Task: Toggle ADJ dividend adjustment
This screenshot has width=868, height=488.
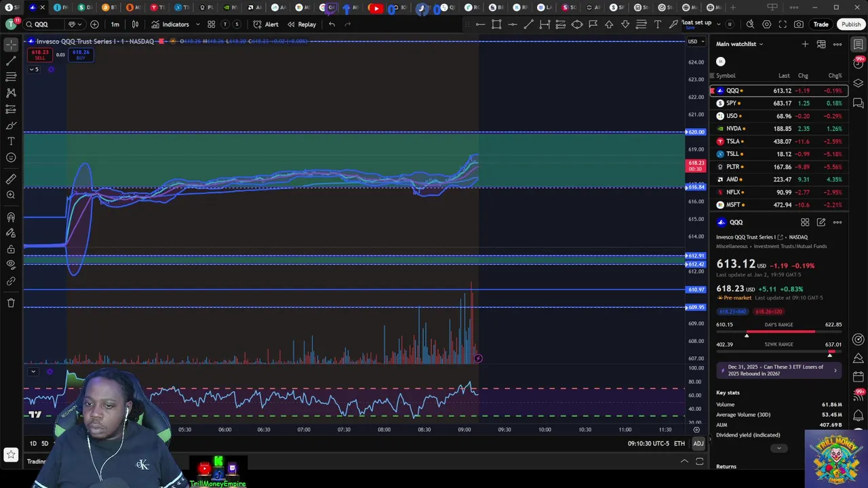Action: click(x=698, y=443)
